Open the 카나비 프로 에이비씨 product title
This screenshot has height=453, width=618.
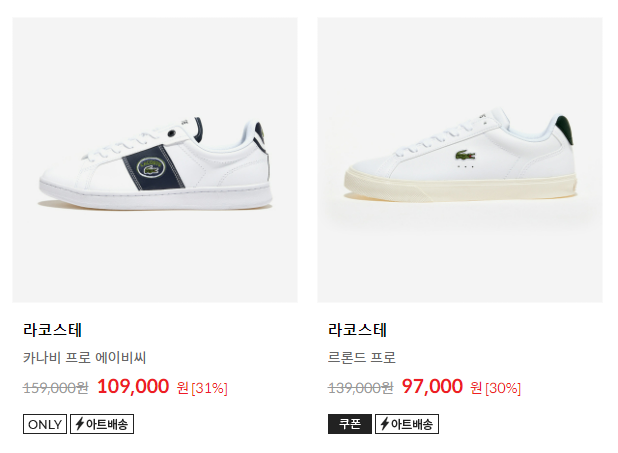pos(84,358)
